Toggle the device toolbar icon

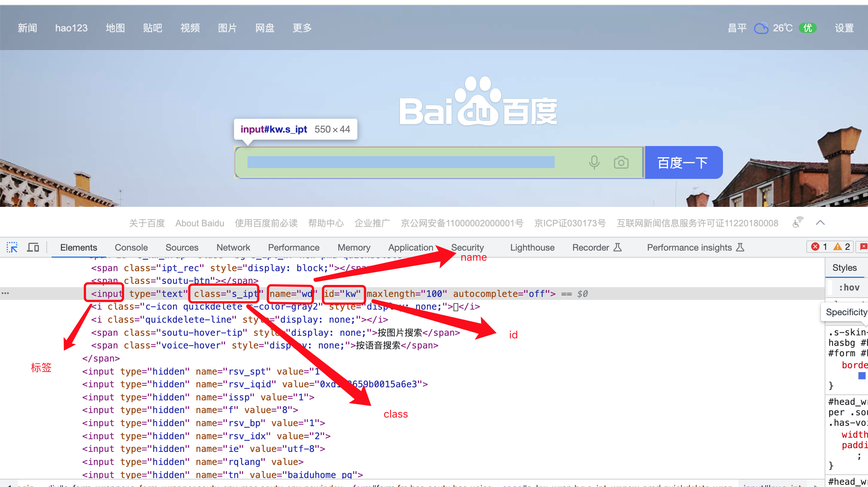[33, 247]
